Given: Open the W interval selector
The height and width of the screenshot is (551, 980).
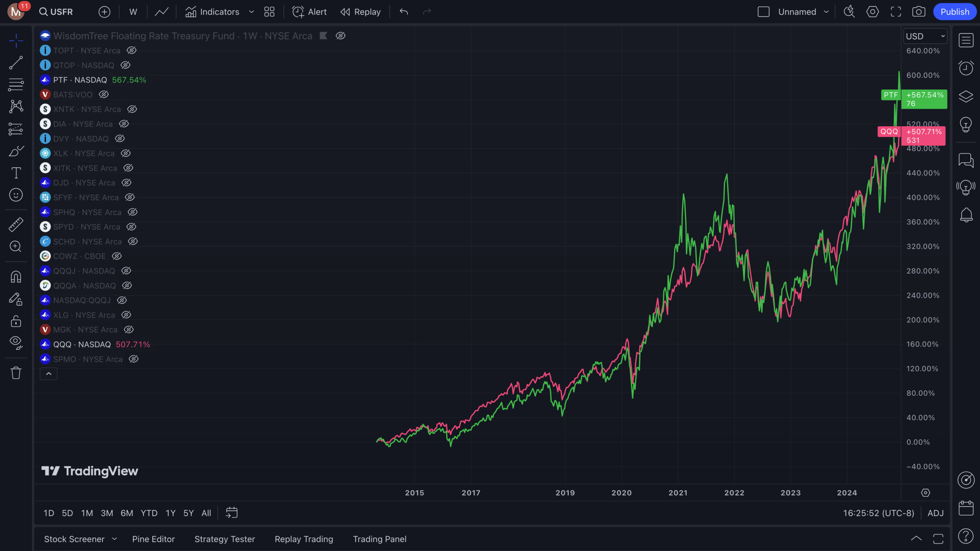Looking at the screenshot, I should click(x=133, y=12).
